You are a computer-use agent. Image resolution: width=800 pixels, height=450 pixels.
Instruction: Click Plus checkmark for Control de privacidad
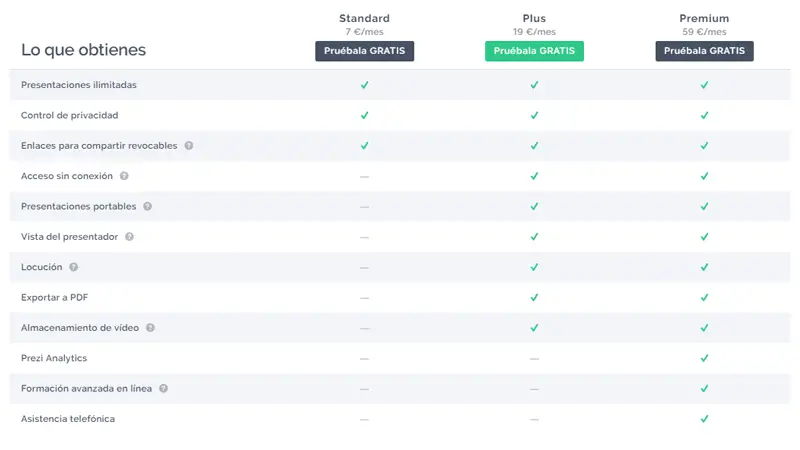tap(534, 115)
